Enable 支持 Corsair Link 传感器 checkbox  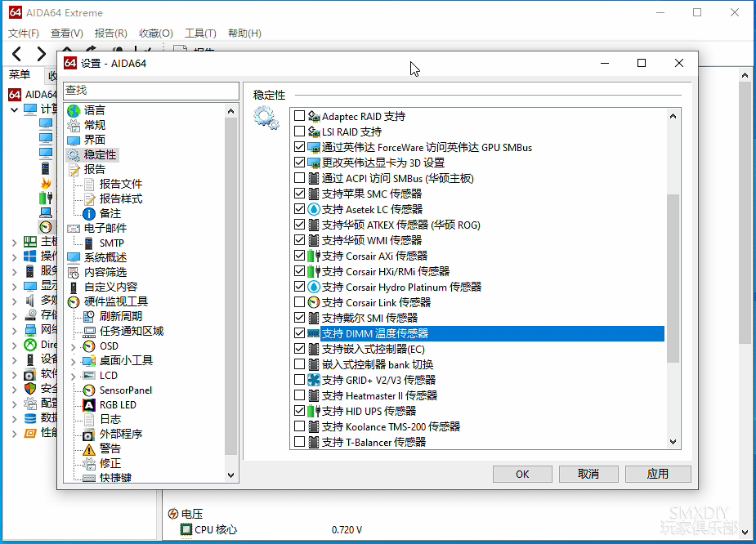[299, 302]
